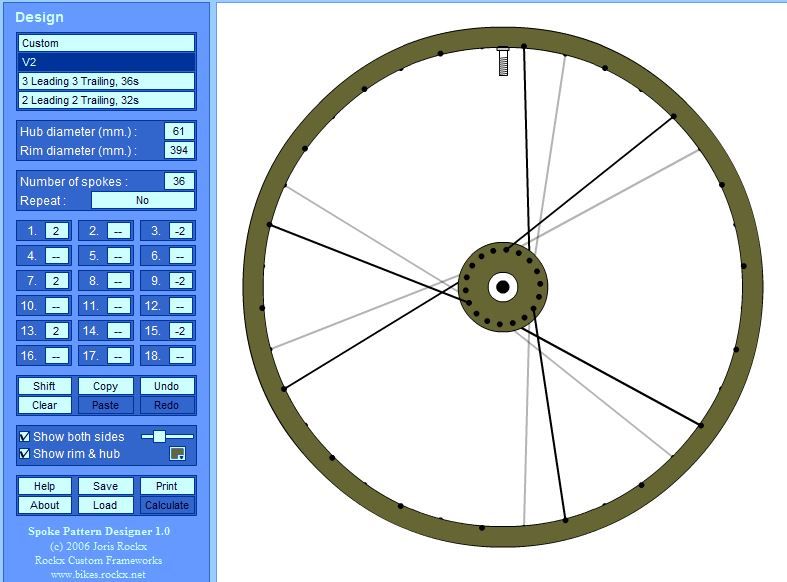Adjust the slider next to Show both sides

159,436
